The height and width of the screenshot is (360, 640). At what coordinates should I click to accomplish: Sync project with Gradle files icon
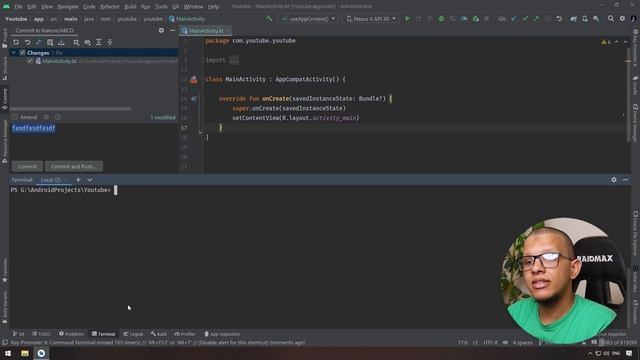tap(573, 19)
